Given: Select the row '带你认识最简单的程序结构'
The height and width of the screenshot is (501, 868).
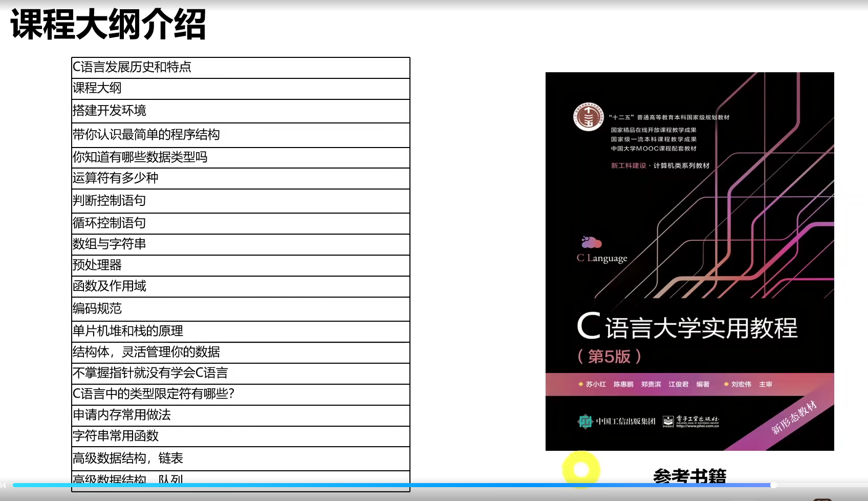Looking at the screenshot, I should [241, 135].
